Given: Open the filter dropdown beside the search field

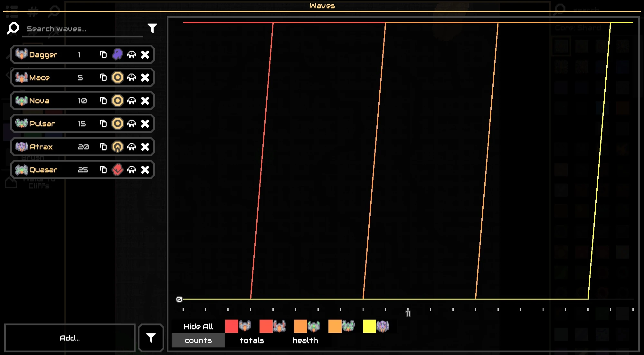Looking at the screenshot, I should pyautogui.click(x=152, y=28).
